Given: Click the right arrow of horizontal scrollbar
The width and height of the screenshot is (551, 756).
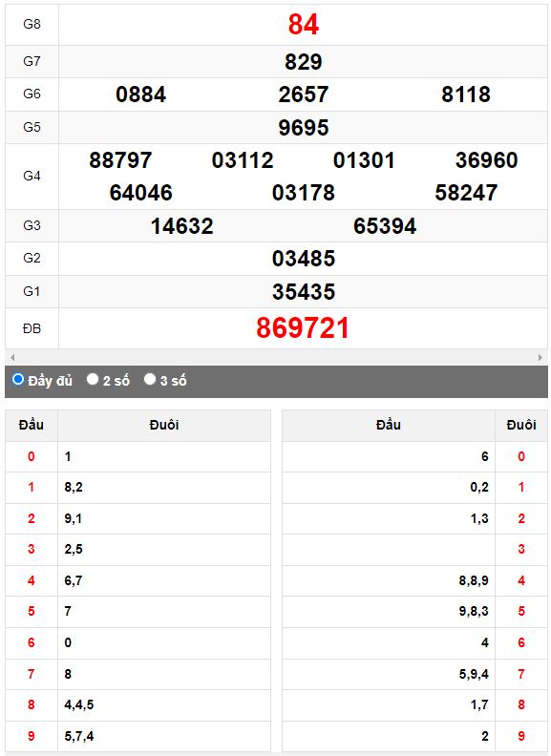Looking at the screenshot, I should pos(540,357).
